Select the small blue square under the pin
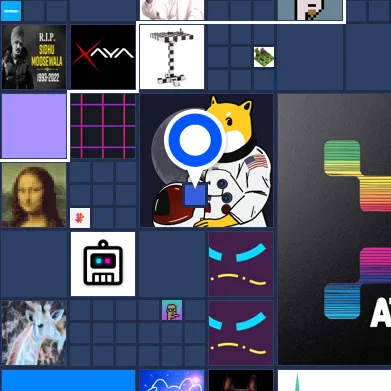The height and width of the screenshot is (391, 391). point(195,195)
